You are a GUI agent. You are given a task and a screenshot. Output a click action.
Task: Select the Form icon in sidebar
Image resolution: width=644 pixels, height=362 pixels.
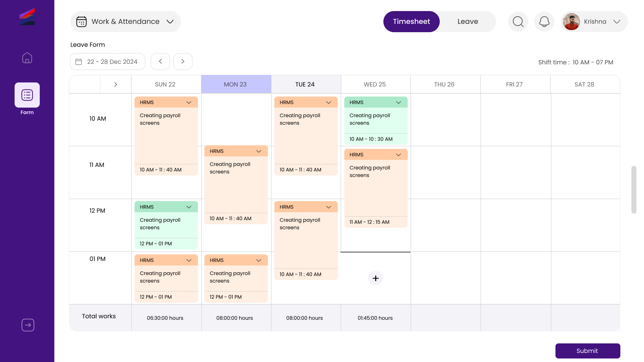point(27,95)
